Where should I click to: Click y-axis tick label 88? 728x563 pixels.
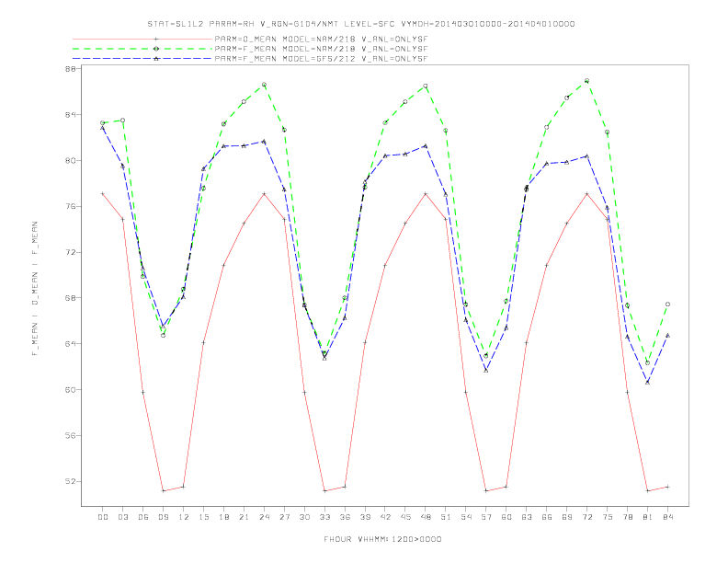click(73, 69)
